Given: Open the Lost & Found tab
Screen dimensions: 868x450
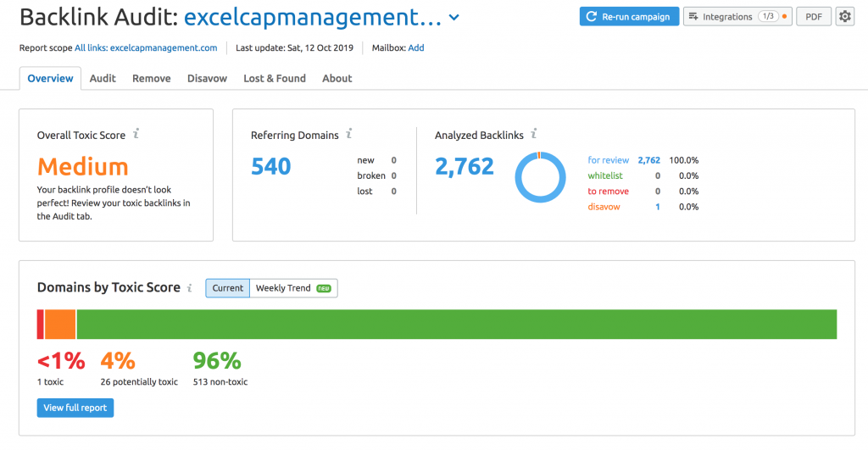Looking at the screenshot, I should click(275, 78).
